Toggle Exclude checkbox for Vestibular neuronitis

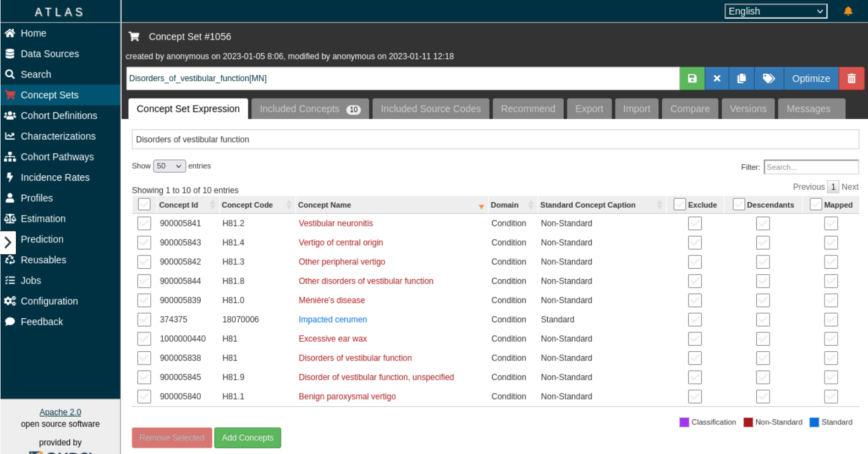tap(695, 223)
